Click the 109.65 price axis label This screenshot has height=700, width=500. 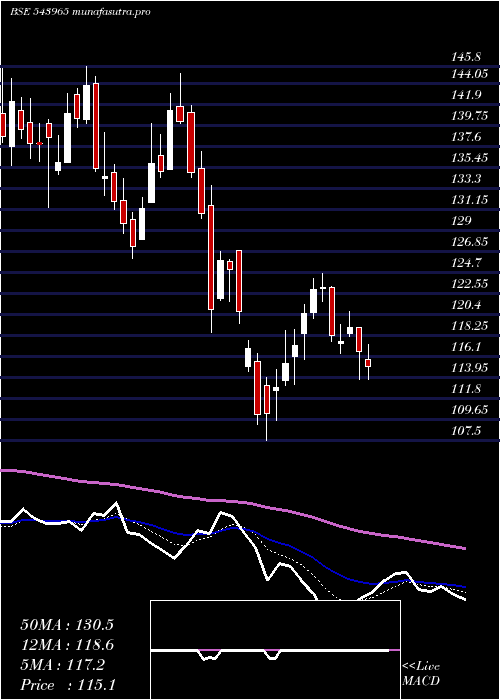point(470,409)
